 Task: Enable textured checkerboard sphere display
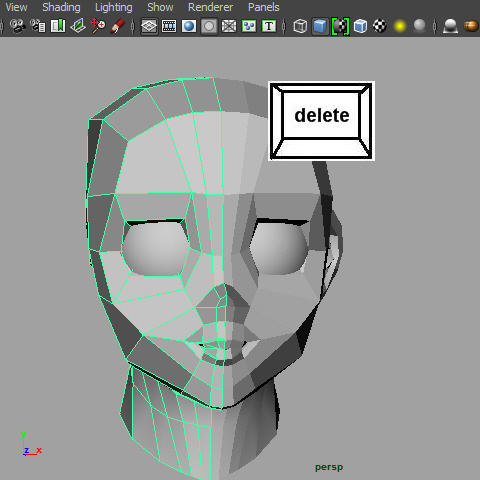coord(380,26)
